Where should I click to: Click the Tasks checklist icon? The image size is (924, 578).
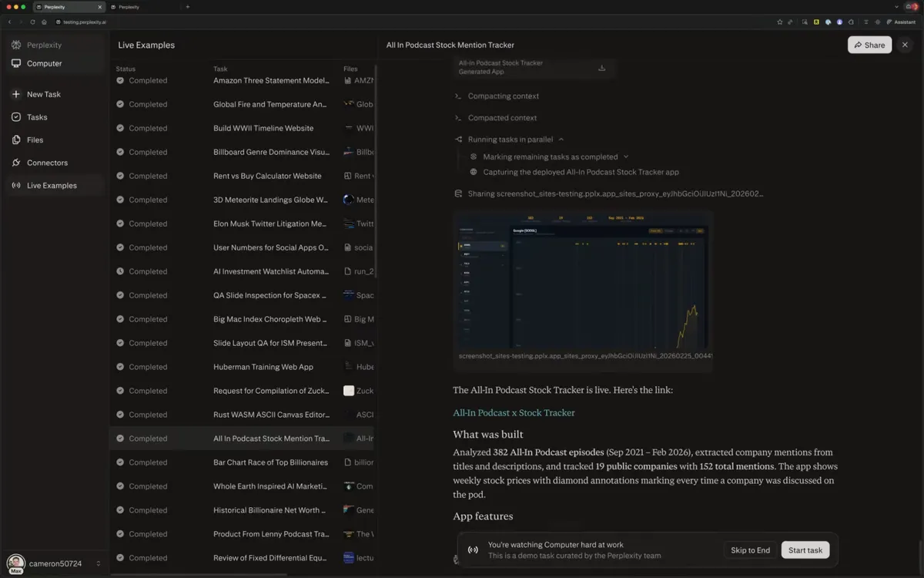[x=16, y=117]
